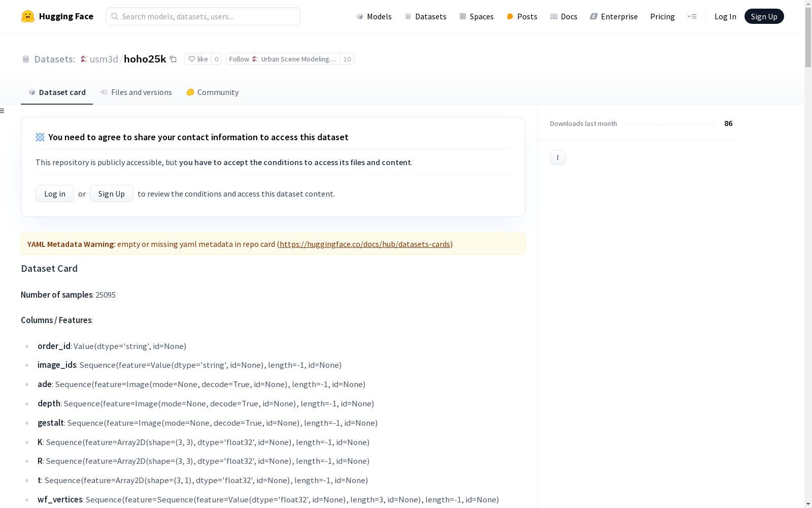Screen dimensions: 812x508
Task: Open Posts in the top navigation
Action: [522, 16]
